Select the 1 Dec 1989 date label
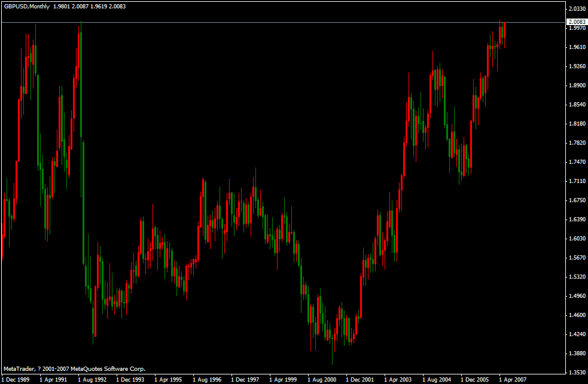The width and height of the screenshot is (588, 384). coord(16,379)
